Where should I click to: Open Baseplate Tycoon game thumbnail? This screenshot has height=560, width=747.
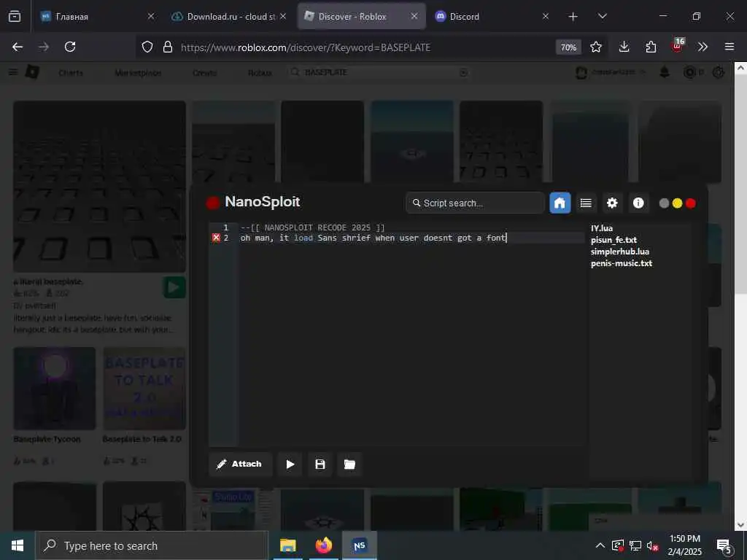[x=55, y=389]
